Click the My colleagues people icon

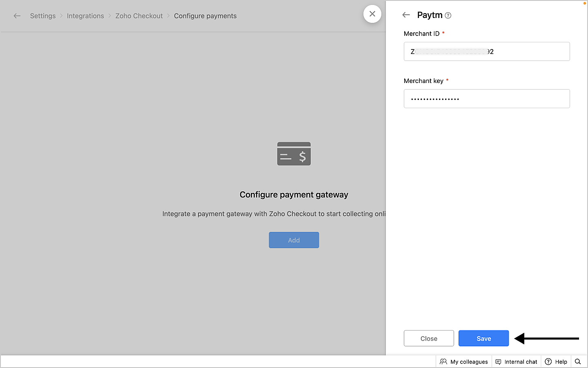tap(443, 361)
